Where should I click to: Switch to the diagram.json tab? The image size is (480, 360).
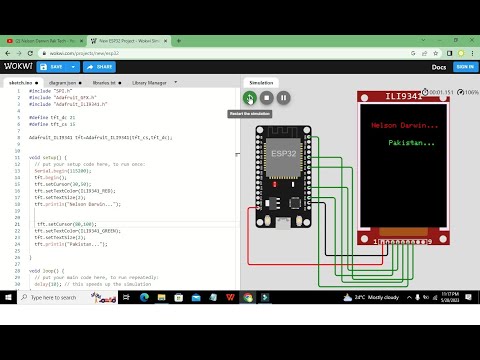(65, 83)
